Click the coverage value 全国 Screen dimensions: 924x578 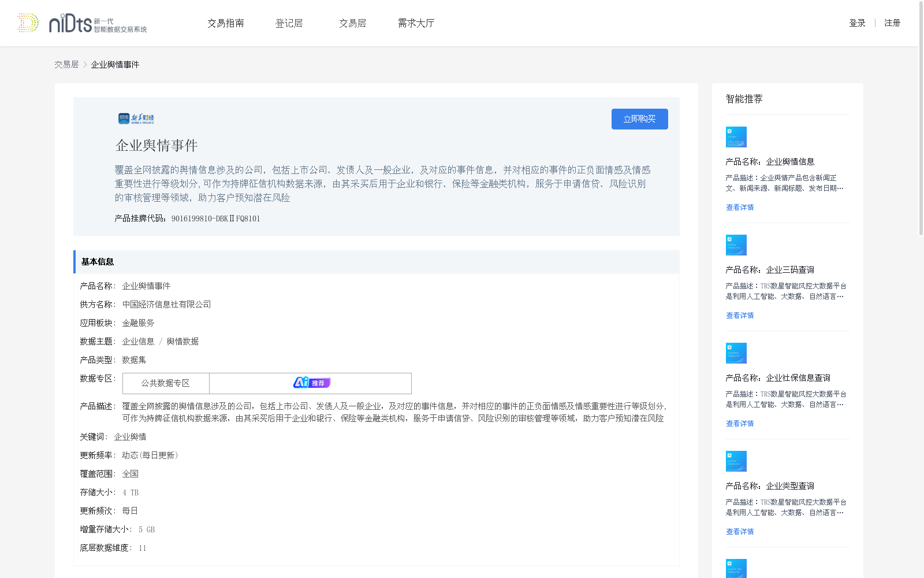click(x=130, y=474)
